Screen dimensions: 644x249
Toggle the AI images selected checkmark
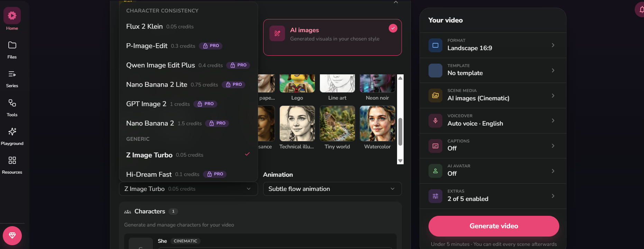tap(393, 28)
